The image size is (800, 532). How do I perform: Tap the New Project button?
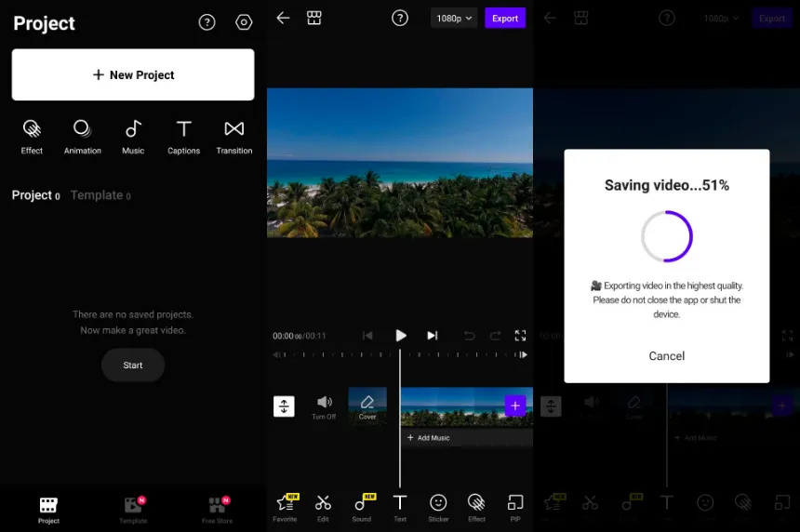point(133,74)
